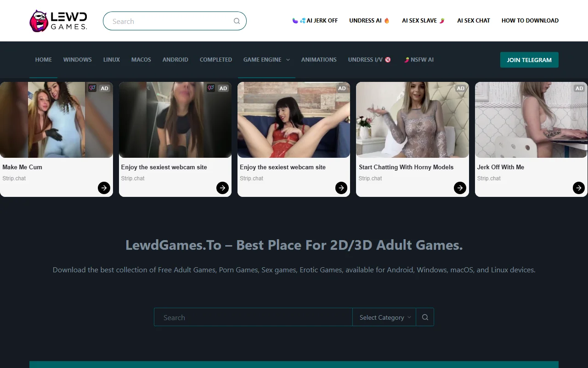Click the fire emoji next to UNDRESS AI
588x368 pixels.
[386, 20]
